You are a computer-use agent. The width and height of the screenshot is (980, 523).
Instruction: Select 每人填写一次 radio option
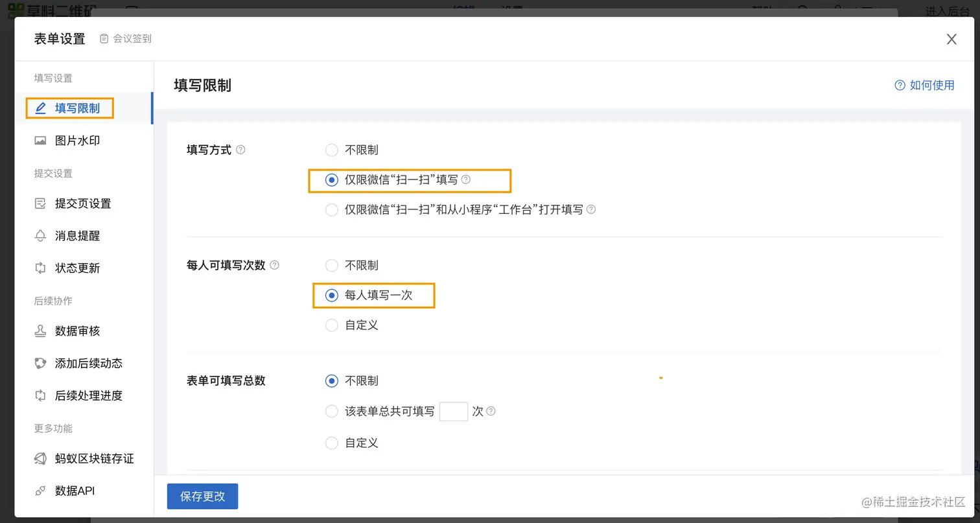[332, 296]
